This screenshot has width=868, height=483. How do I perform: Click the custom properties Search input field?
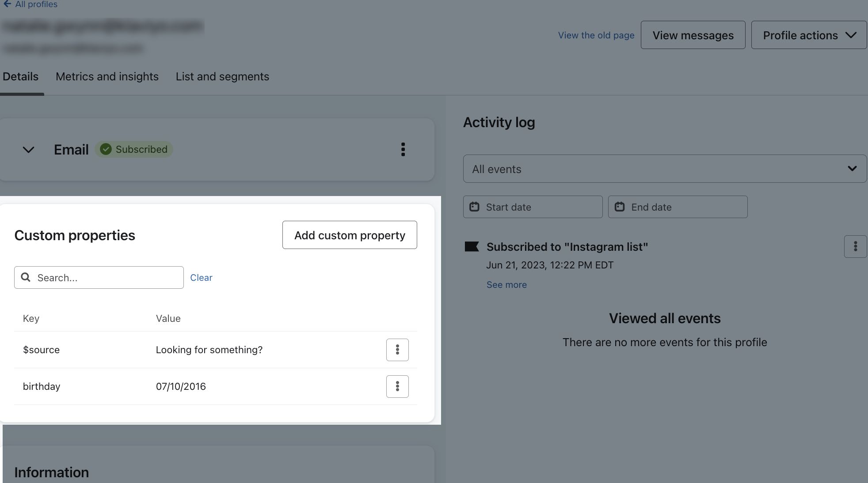99,277
